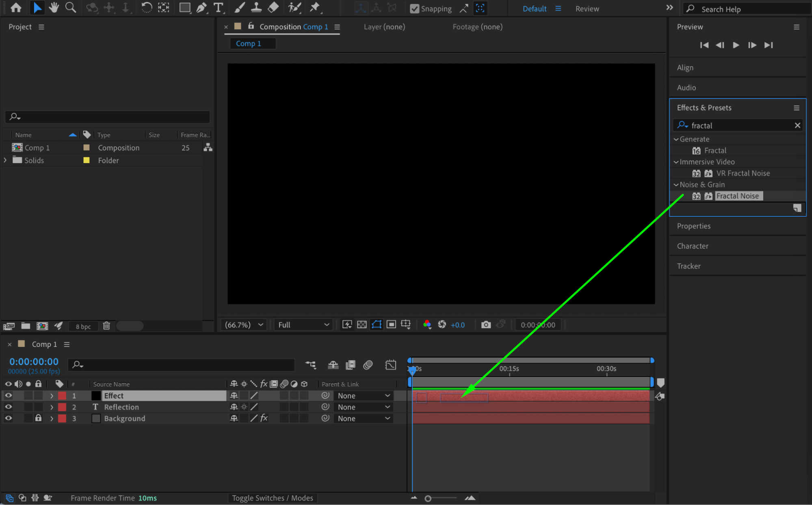
Task: Select the Puppet Pin tool
Action: (315, 8)
